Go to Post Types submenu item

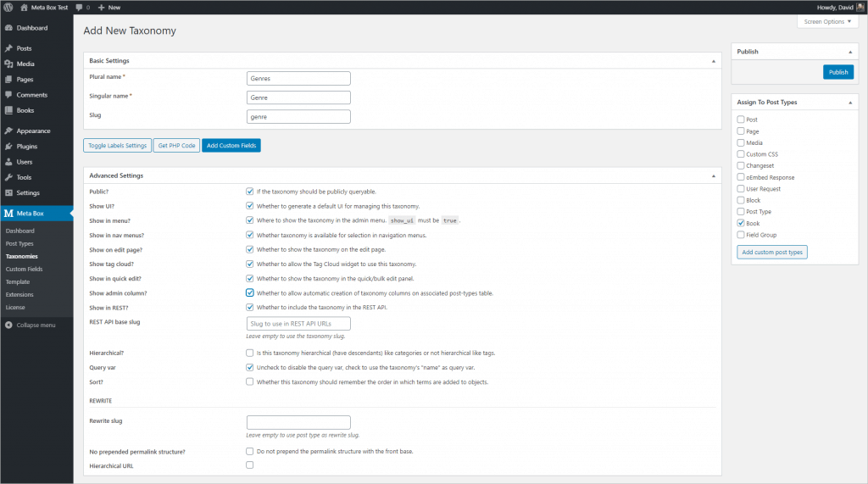point(19,243)
